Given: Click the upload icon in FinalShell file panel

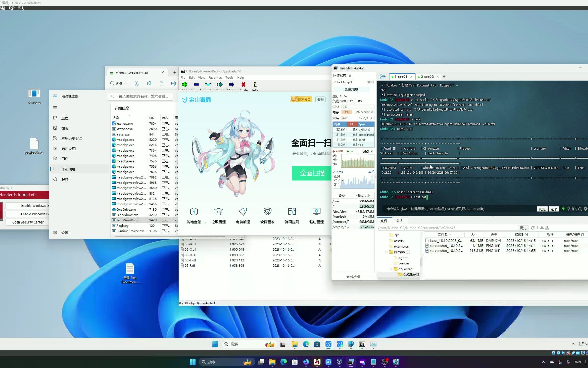Looking at the screenshot, I should [x=547, y=228].
